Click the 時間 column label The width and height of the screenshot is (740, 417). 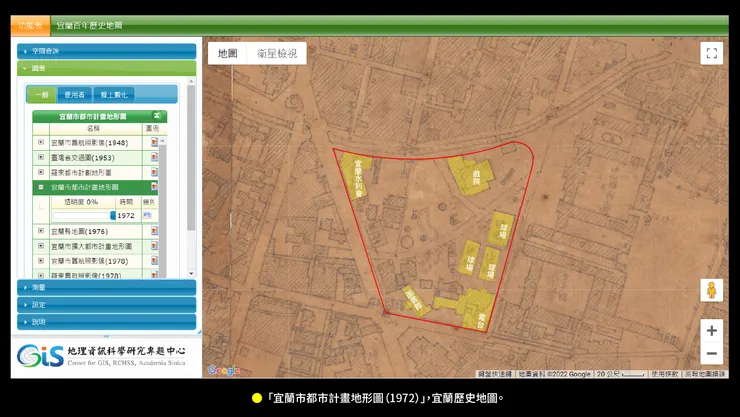(x=126, y=202)
